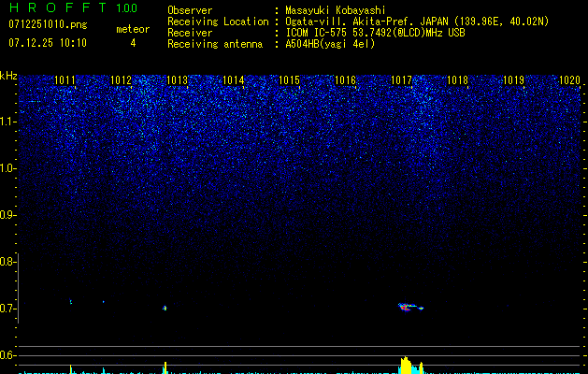Click the meteor count value 4
Image resolution: width=588 pixels, height=374 pixels.
(133, 43)
